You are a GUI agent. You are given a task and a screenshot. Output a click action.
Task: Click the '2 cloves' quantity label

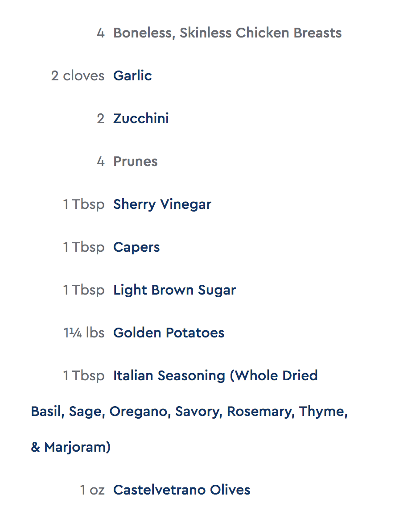[78, 76]
